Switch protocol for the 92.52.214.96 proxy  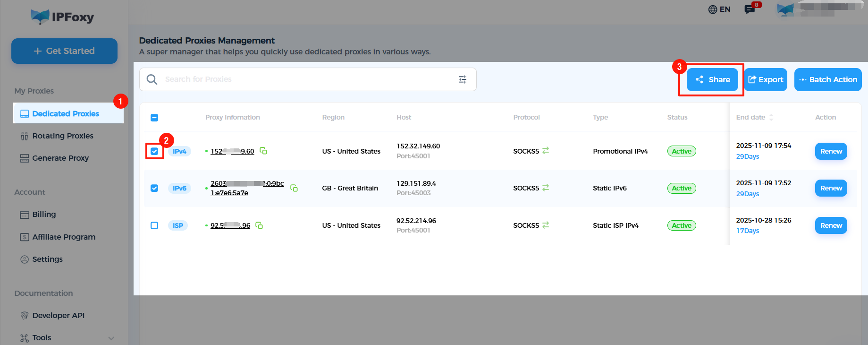(x=546, y=225)
